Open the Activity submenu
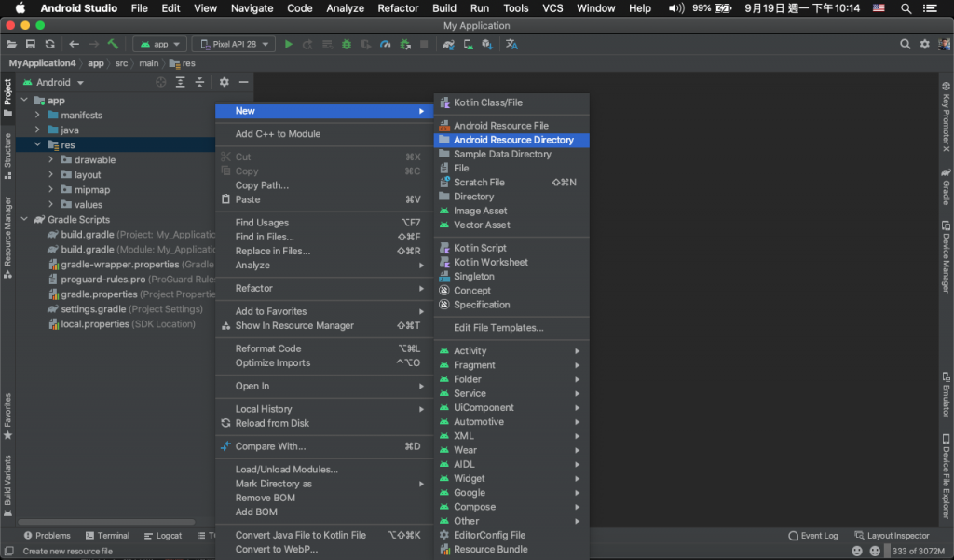954x560 pixels. point(511,350)
